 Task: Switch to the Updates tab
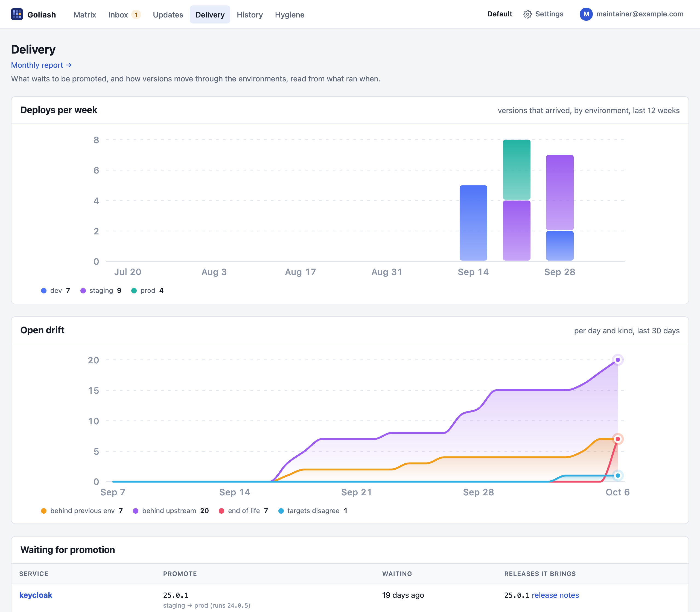point(168,15)
